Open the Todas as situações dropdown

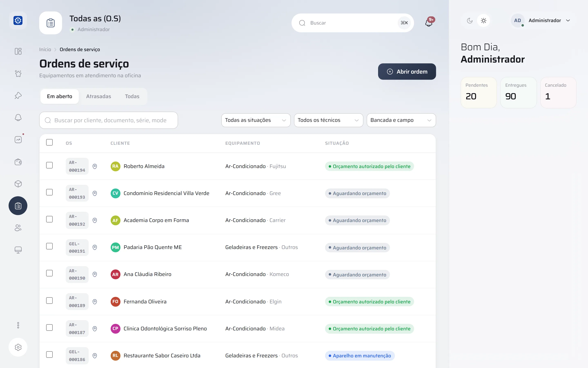256,120
